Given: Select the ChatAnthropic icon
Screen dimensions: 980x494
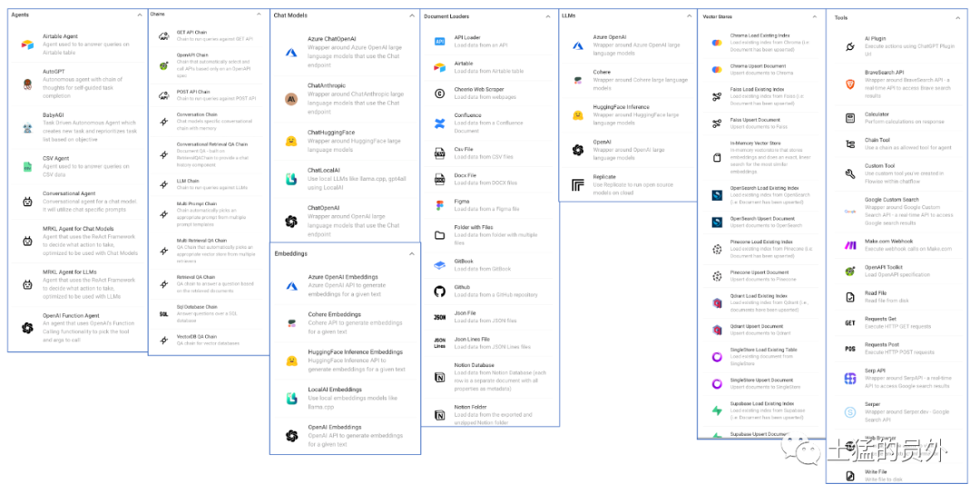Looking at the screenshot, I should 291,99.
